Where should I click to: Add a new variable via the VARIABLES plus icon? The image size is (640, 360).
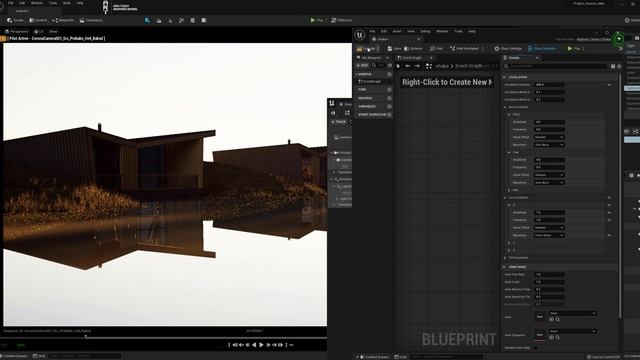coord(389,106)
